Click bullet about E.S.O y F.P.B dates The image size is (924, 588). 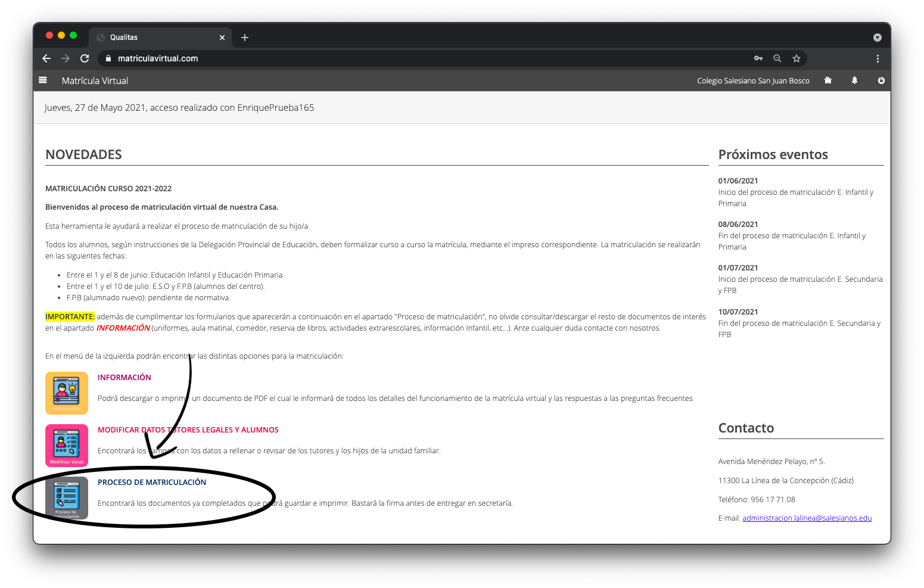[166, 286]
